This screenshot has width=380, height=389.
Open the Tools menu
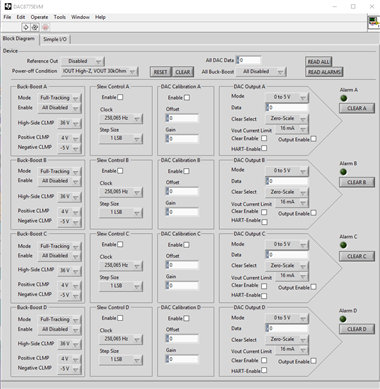point(60,17)
